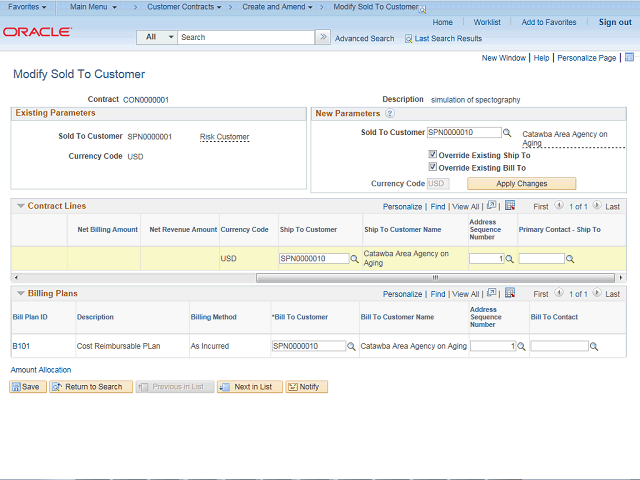Open bill plan B101
The height and width of the screenshot is (480, 640).
tap(21, 346)
